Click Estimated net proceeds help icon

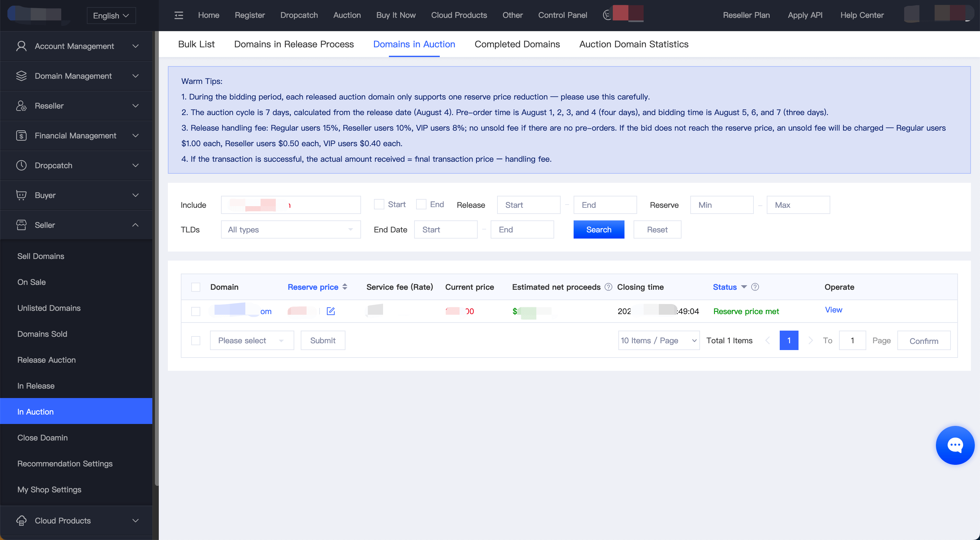coord(608,287)
